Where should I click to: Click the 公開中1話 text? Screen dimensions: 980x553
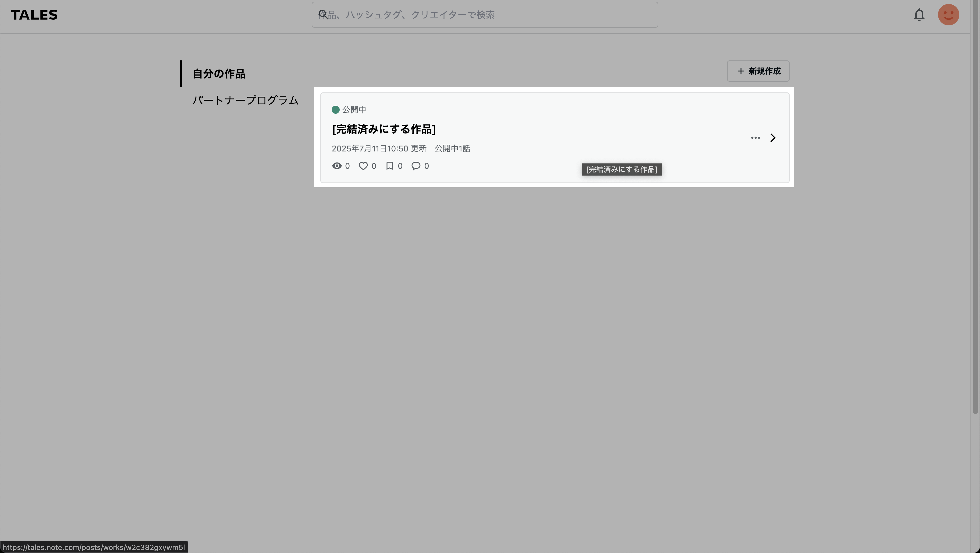[452, 148]
